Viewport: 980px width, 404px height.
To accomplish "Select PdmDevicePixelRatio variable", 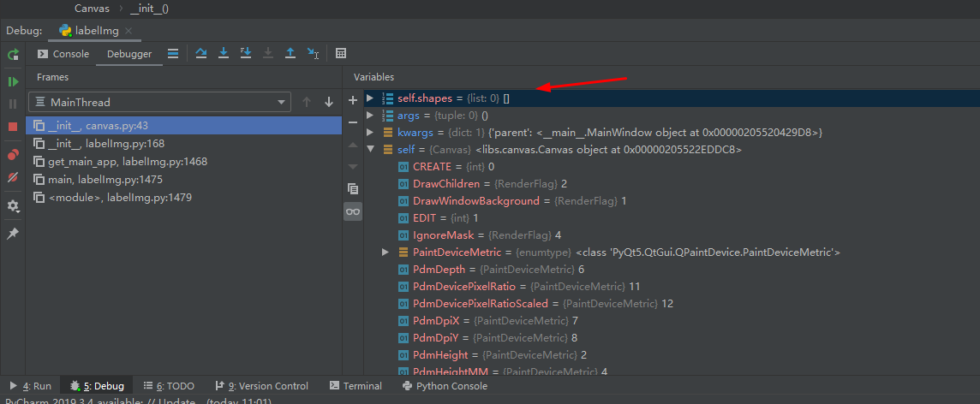I will click(x=672, y=287).
